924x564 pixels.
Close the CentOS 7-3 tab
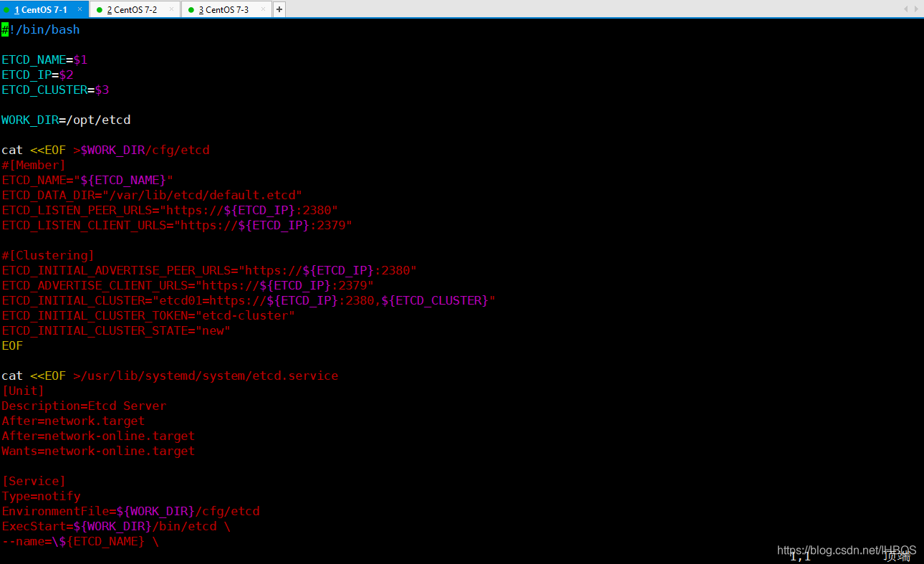click(263, 9)
